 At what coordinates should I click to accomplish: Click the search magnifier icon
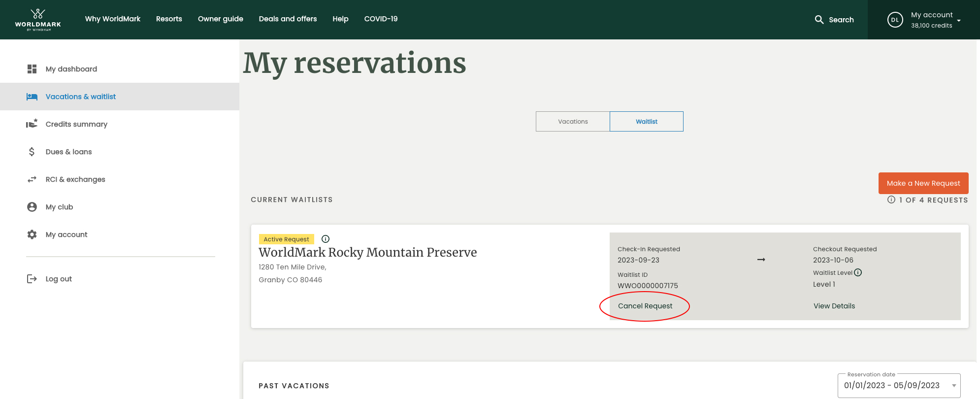(x=819, y=20)
